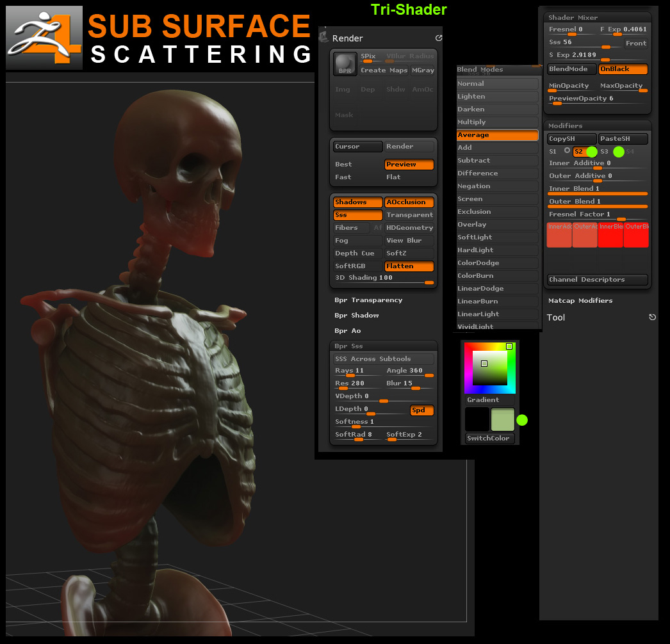Viewport: 670px width, 644px height.
Task: Adjust the PreviewOpacity slider
Action: pos(598,99)
